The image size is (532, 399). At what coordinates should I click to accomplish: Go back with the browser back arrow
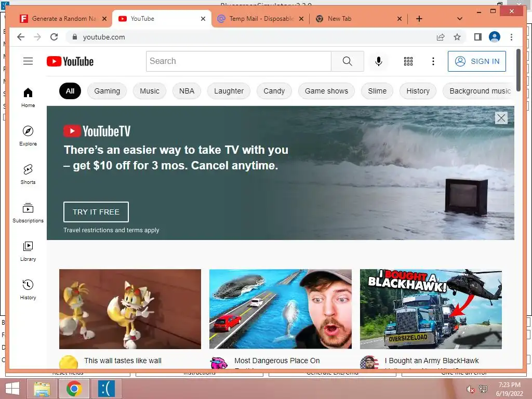click(21, 37)
